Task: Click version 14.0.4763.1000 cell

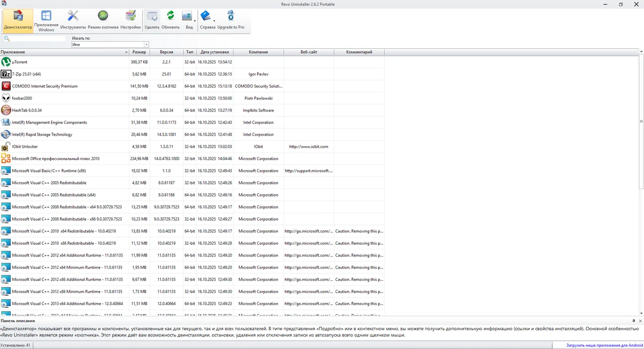Action: (166, 158)
